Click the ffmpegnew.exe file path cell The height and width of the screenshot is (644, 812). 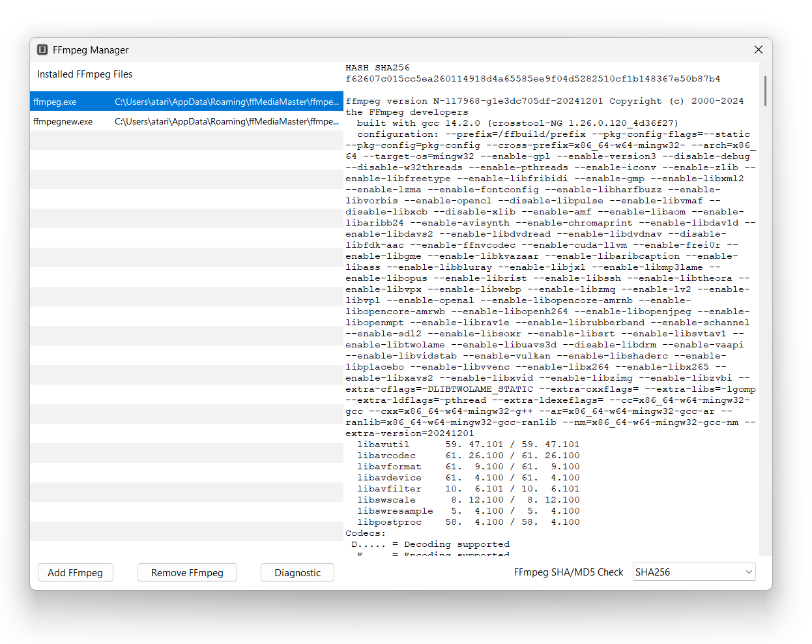(227, 121)
